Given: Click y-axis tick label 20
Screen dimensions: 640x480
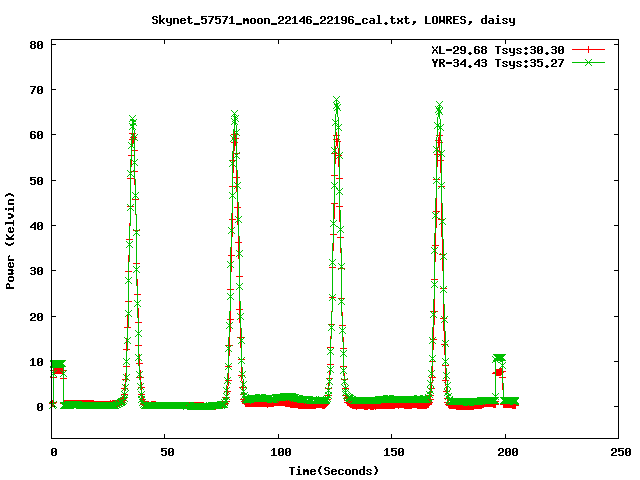Looking at the screenshot, I should [x=37, y=317].
